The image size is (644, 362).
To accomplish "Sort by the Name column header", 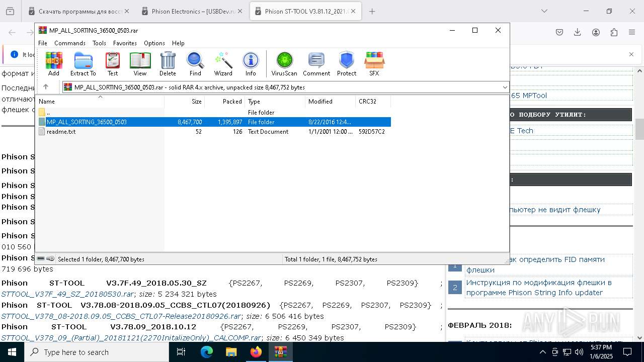I will point(100,101).
